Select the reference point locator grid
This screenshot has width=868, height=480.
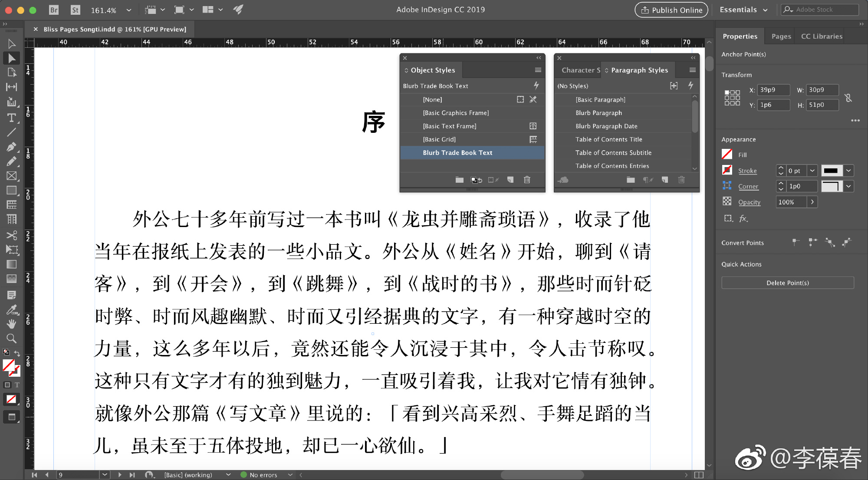click(732, 98)
